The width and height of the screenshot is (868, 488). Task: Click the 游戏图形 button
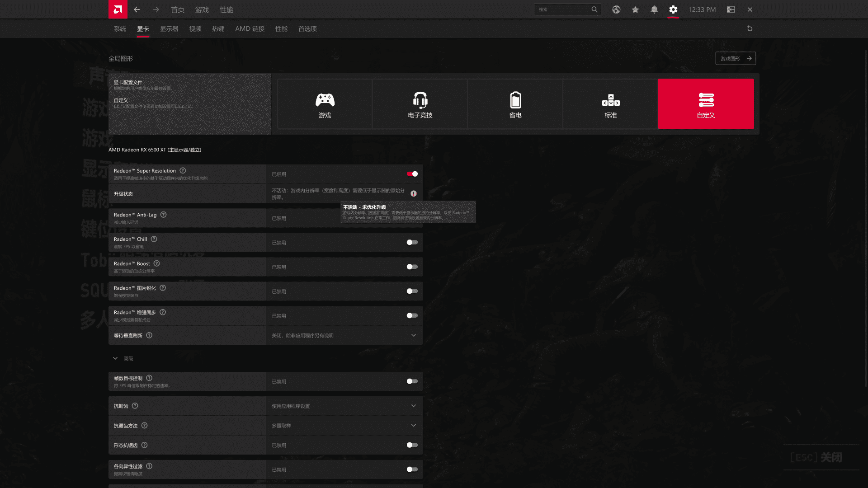pyautogui.click(x=736, y=58)
